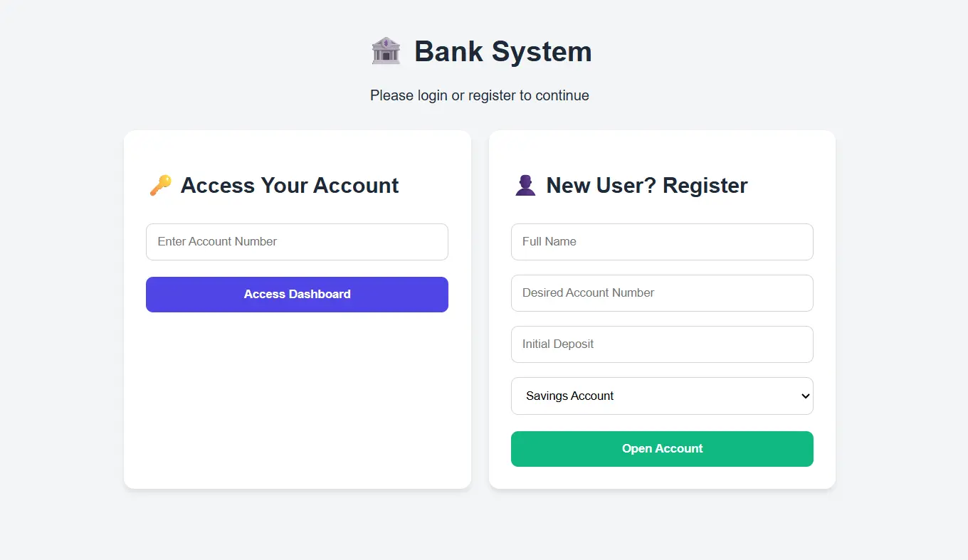Click the Access Dashboard button

[x=297, y=294]
